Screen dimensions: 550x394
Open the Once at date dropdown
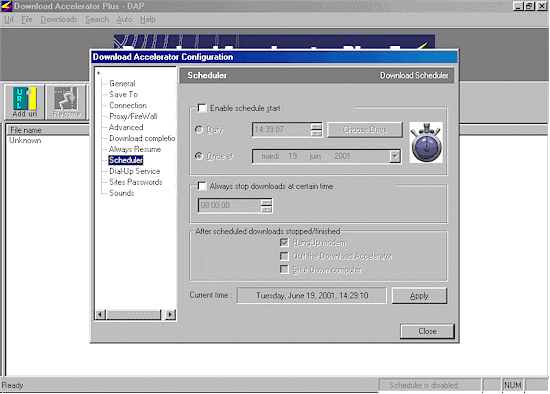395,156
